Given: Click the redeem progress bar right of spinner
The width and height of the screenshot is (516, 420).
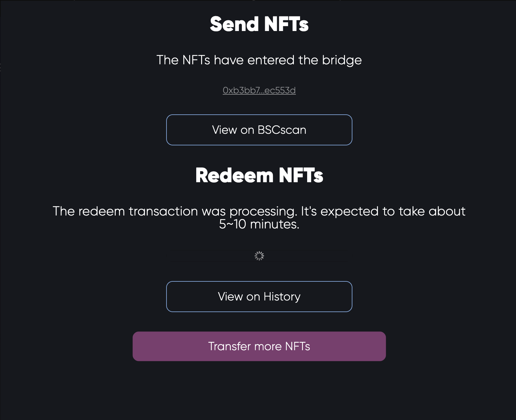Looking at the screenshot, I should [307, 256].
